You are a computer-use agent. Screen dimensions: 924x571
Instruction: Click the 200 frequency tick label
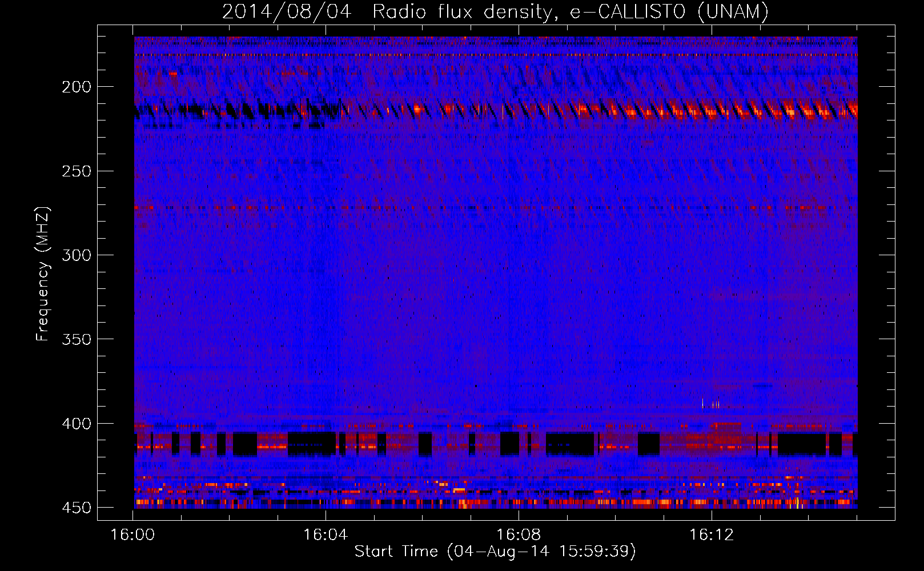click(77, 87)
